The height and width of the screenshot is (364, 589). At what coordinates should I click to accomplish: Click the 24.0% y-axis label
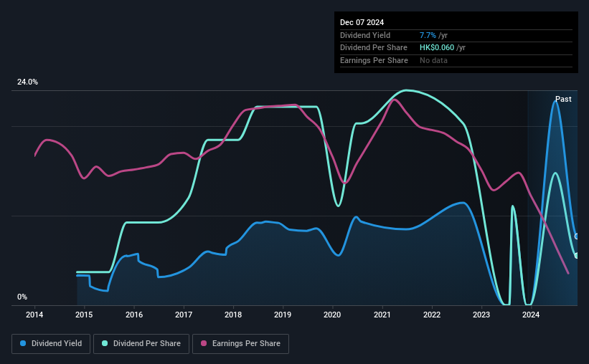(27, 82)
